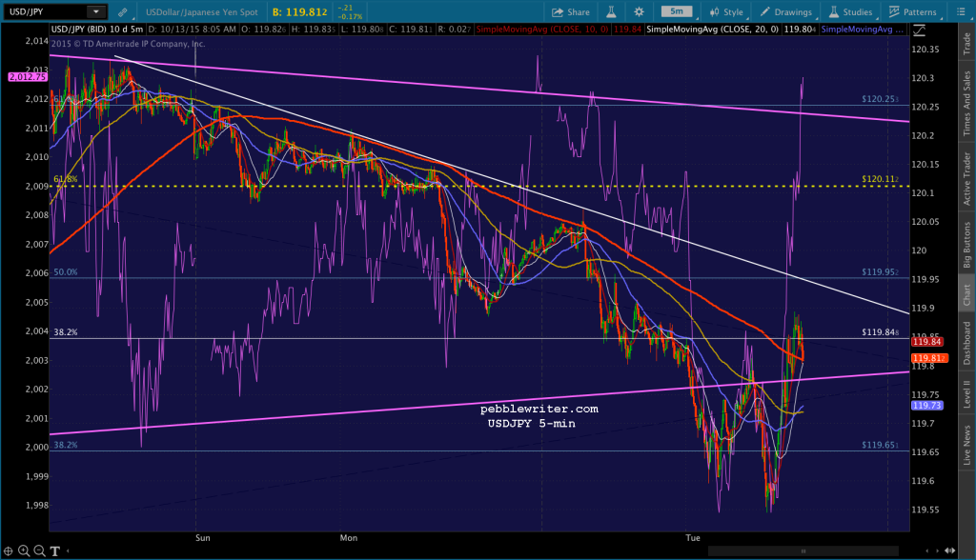Click the $120.112 yellow level label

tap(880, 179)
